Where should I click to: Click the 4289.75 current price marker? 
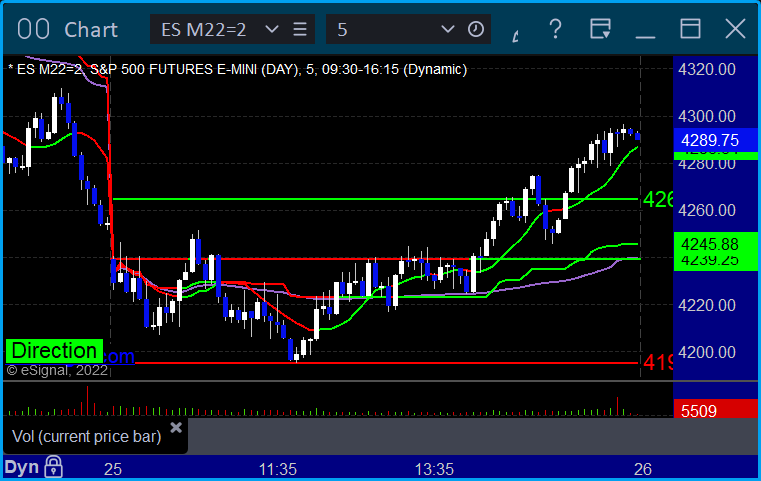tap(715, 140)
